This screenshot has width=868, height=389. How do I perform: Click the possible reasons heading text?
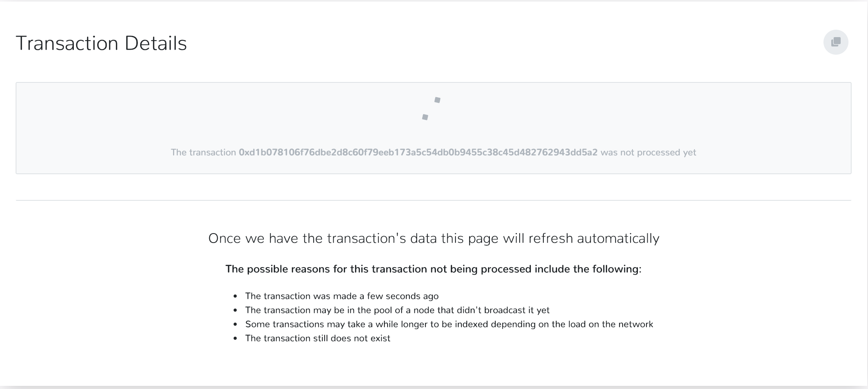pos(434,269)
